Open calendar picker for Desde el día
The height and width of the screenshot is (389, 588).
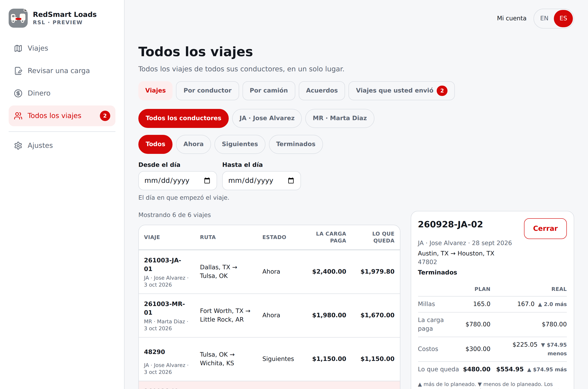(207, 181)
